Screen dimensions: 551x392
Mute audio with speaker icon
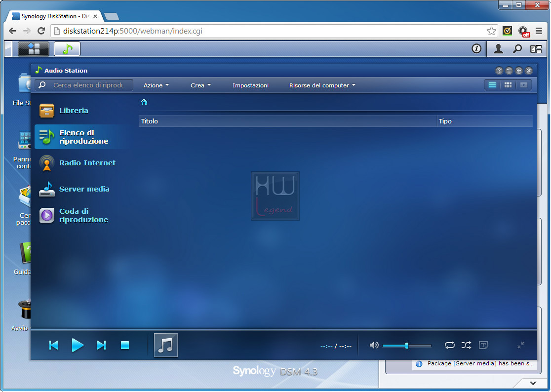tap(374, 345)
